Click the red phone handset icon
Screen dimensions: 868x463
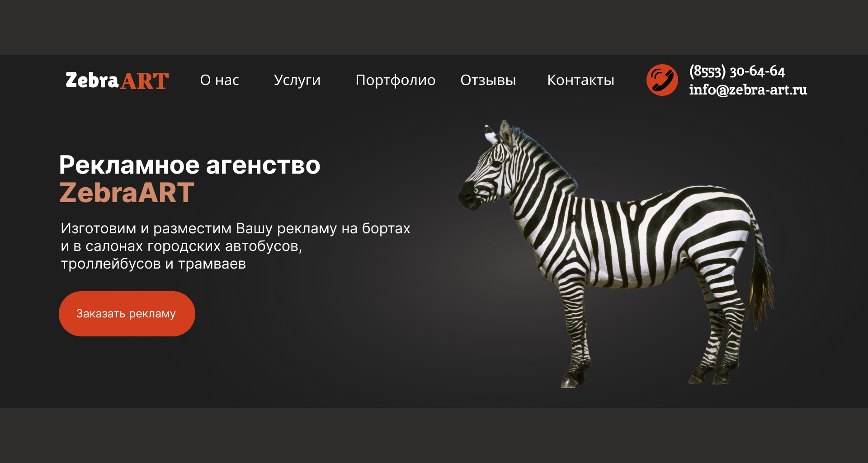(x=662, y=80)
